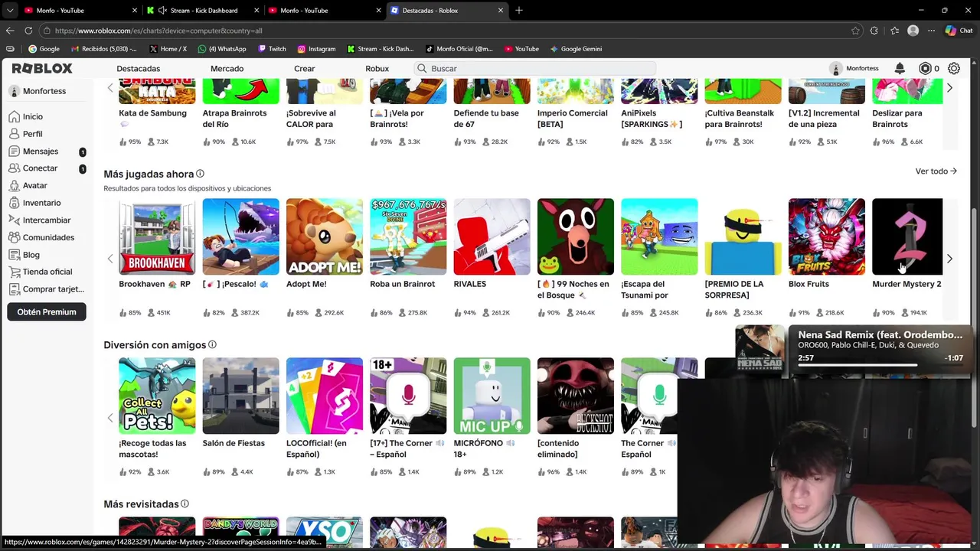Viewport: 980px width, 551px height.
Task: Click the info icon beside Más jugadas ahora
Action: 200,174
